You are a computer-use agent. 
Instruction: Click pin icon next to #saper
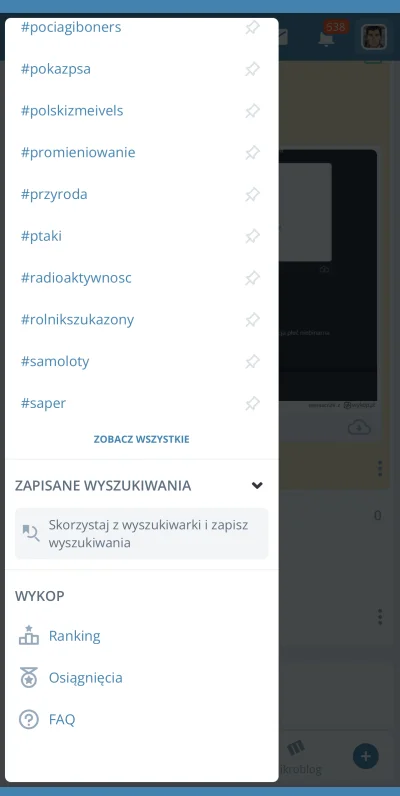(x=252, y=404)
